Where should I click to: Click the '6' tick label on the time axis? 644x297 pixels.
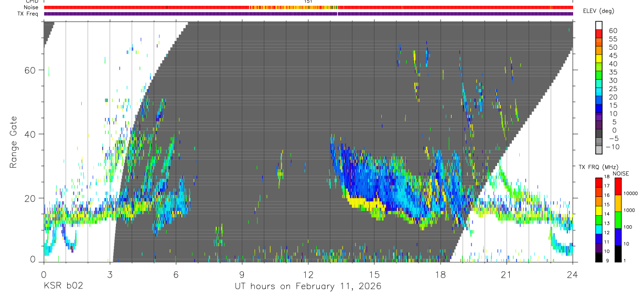point(176,274)
